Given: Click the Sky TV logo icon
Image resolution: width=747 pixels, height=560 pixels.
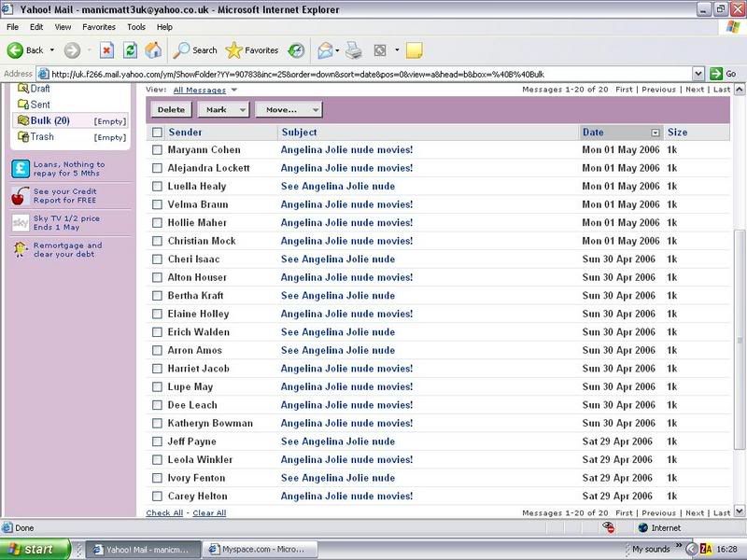Looking at the screenshot, I should click(x=21, y=222).
